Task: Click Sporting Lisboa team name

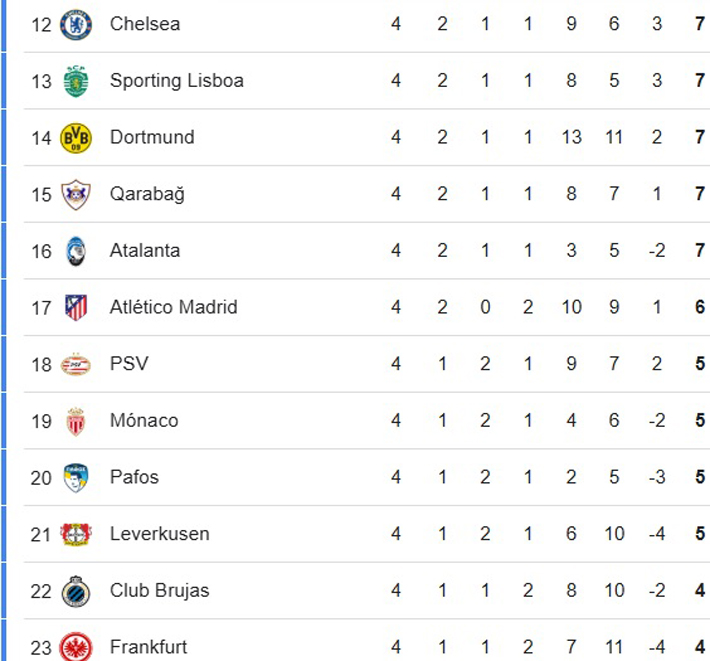Action: tap(177, 81)
